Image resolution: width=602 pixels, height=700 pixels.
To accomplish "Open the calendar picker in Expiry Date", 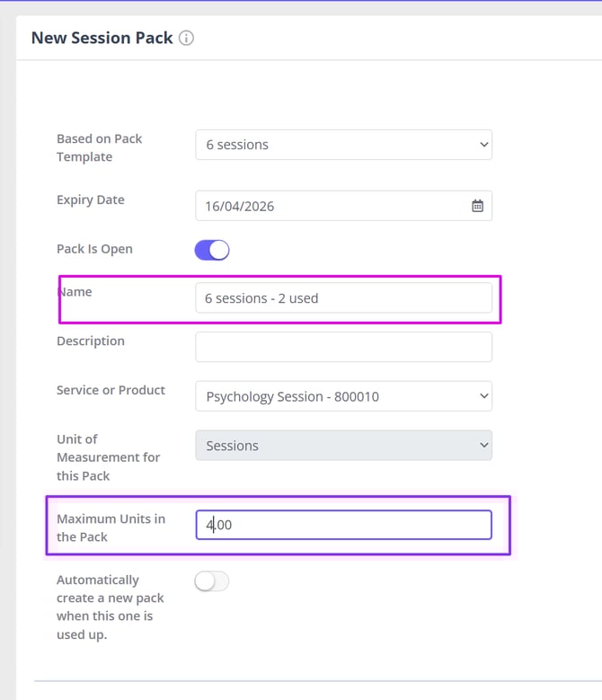I will point(477,206).
